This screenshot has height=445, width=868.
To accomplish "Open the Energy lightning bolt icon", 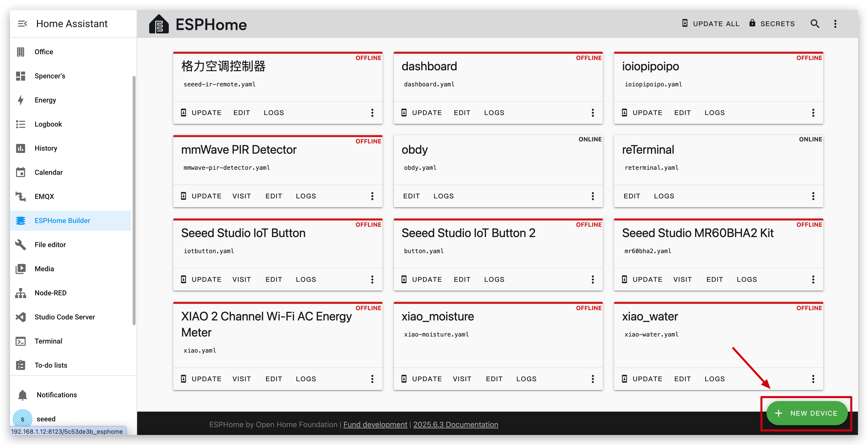I will pos(21,100).
